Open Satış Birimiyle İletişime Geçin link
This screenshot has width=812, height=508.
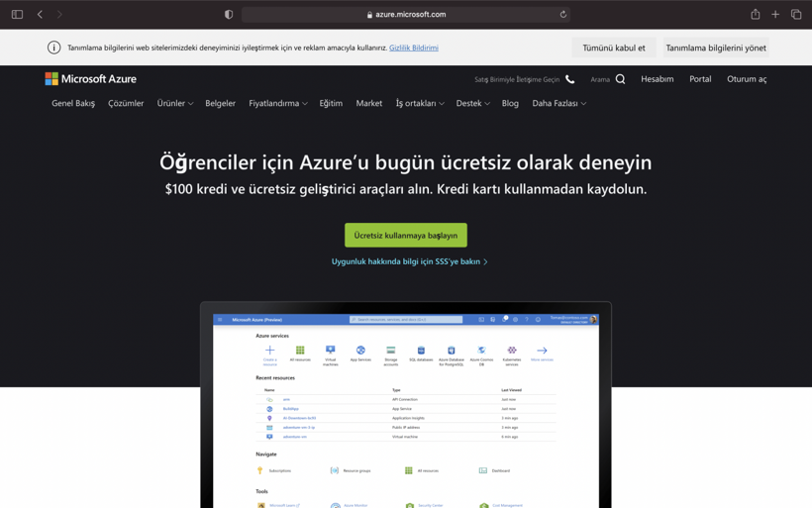click(x=517, y=80)
